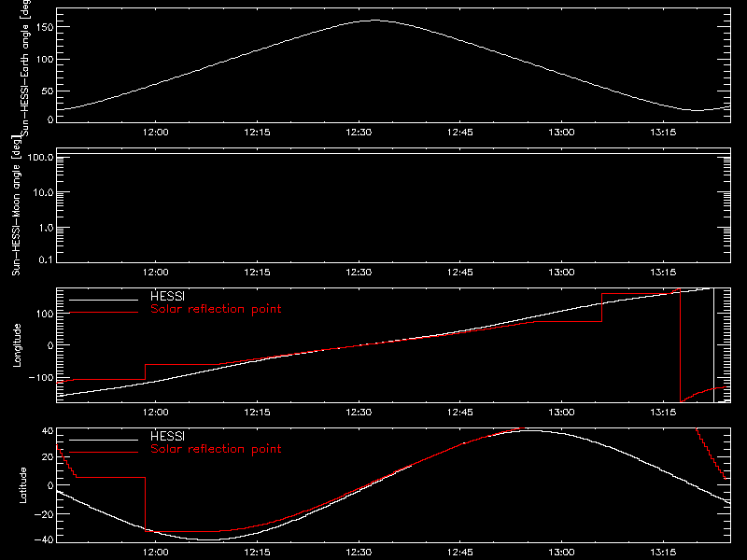Image resolution: width=747 pixels, height=560 pixels.
Task: Select 13:15 label under Earth angle plot
Action: 663,132
